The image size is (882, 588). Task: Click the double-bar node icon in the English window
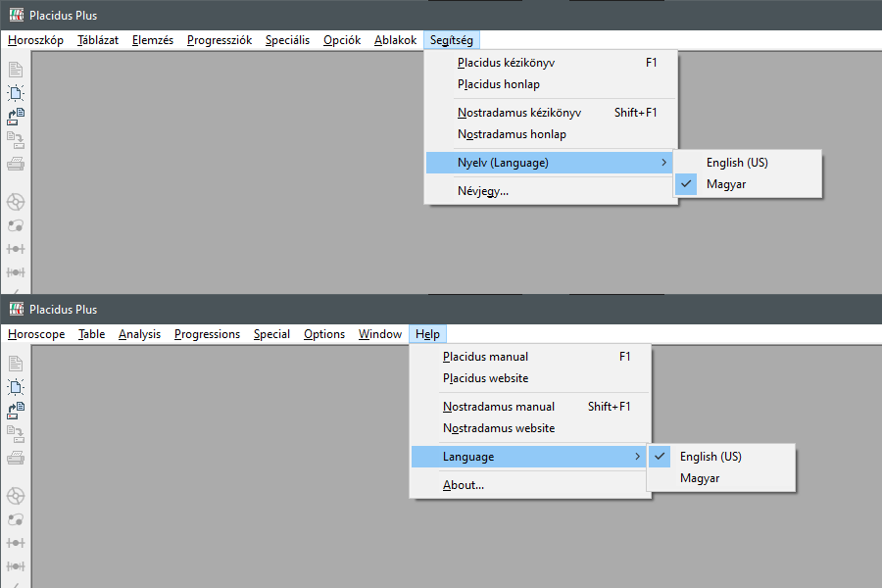(16, 566)
